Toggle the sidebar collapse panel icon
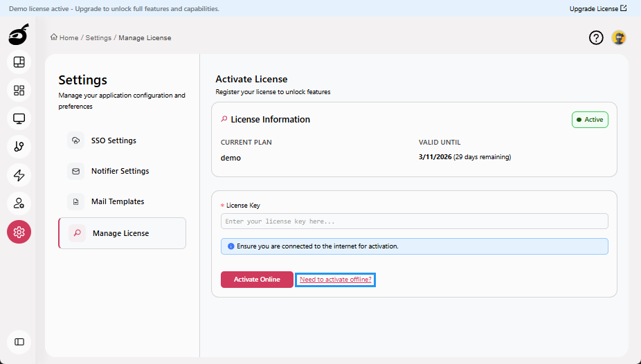 [19, 342]
